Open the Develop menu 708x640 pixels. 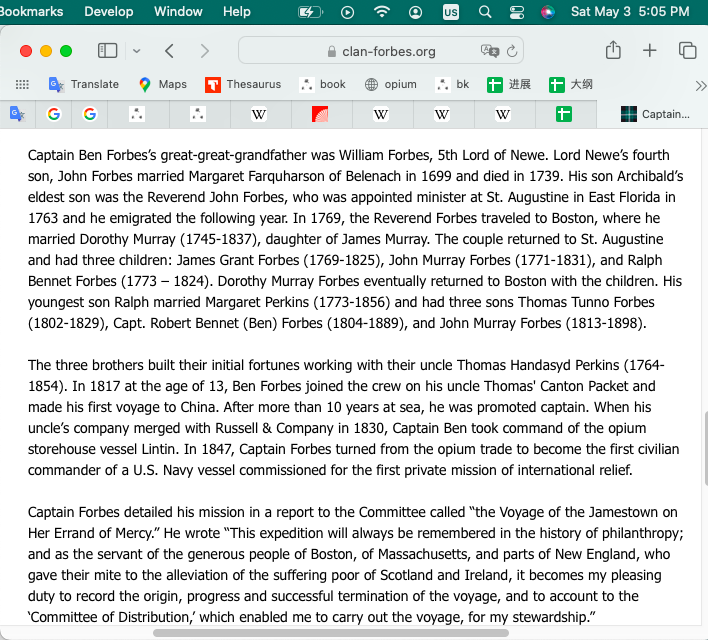[109, 11]
